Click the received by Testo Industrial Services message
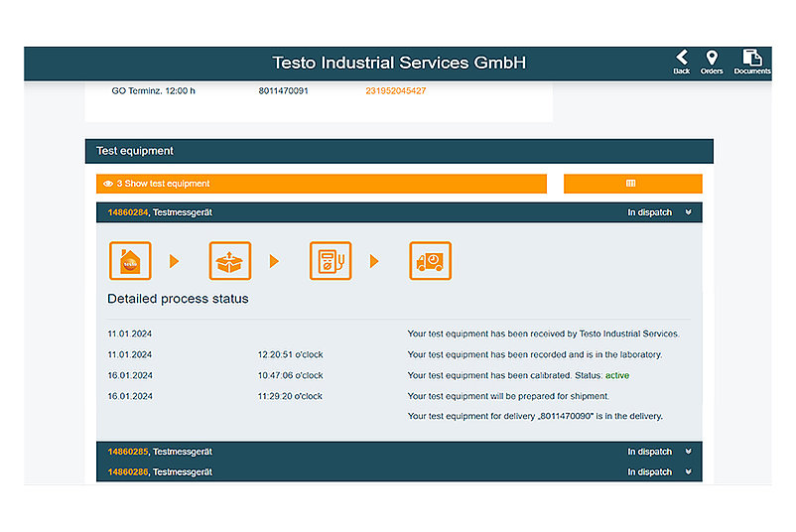The width and height of the screenshot is (796, 532). (x=543, y=333)
